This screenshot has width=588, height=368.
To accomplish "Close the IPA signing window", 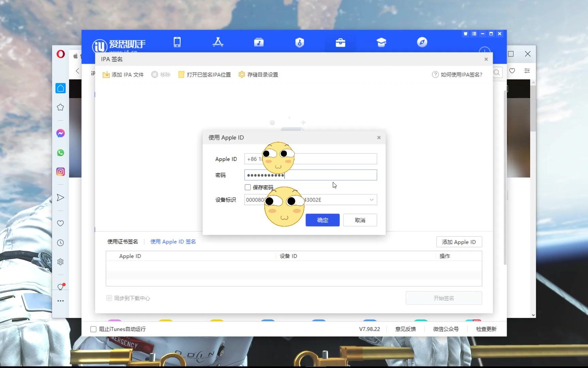I will tap(486, 59).
